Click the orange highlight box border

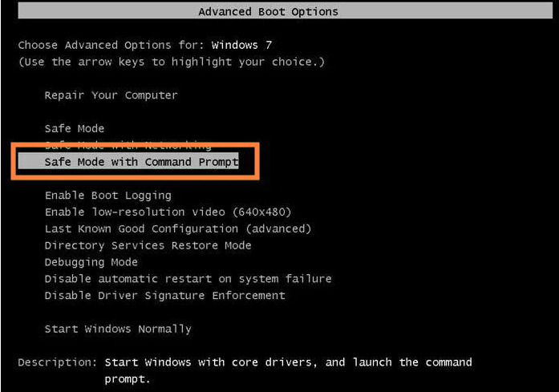pyautogui.click(x=135, y=143)
